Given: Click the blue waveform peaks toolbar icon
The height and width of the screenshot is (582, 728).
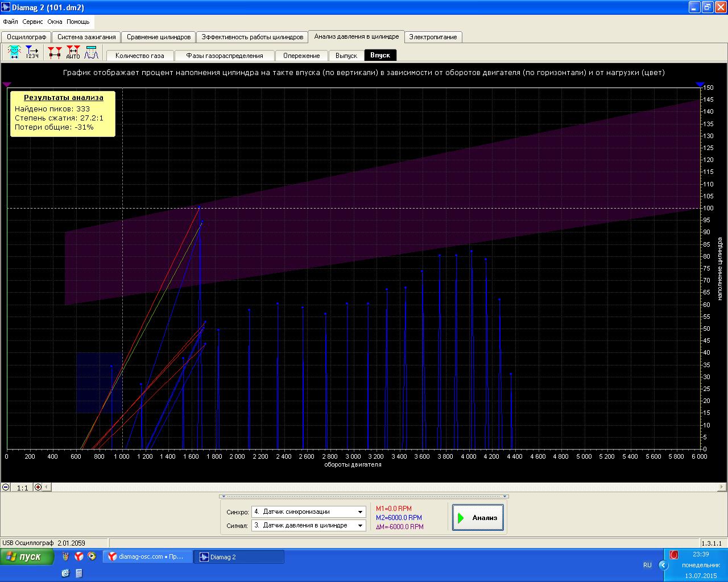Looking at the screenshot, I should tap(91, 53).
